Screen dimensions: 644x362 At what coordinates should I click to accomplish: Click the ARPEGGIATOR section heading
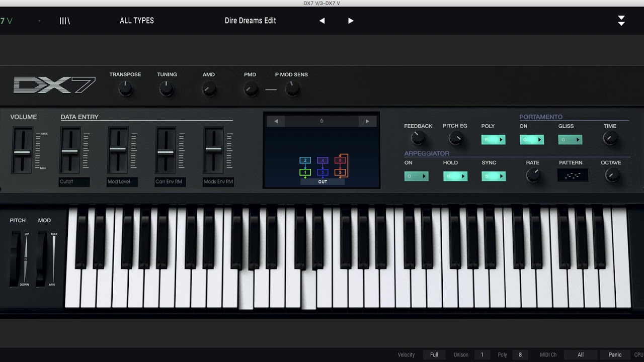tap(427, 153)
